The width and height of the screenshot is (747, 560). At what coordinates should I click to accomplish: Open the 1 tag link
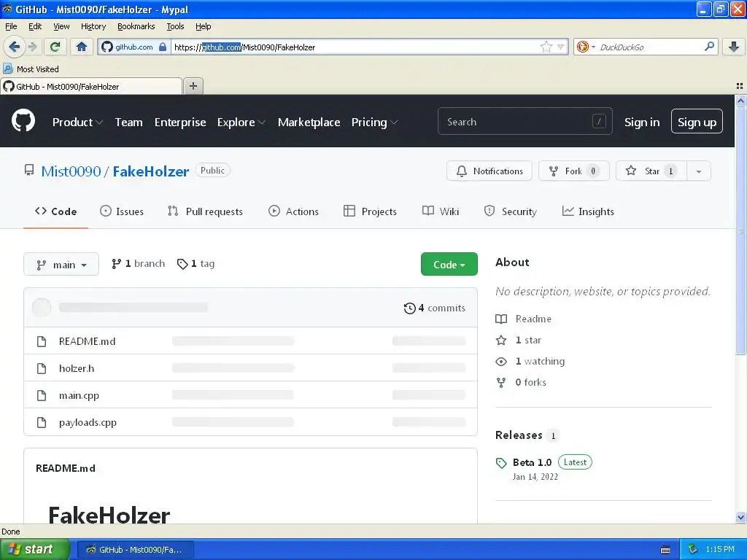[196, 264]
